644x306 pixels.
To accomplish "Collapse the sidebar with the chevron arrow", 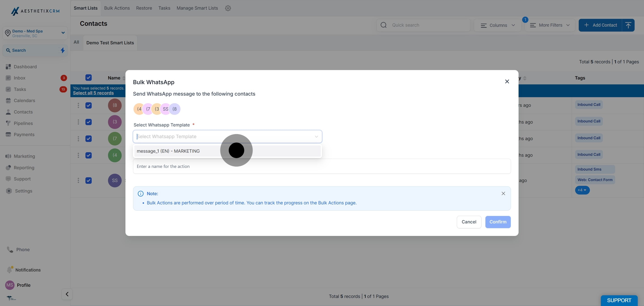I will tap(67, 294).
